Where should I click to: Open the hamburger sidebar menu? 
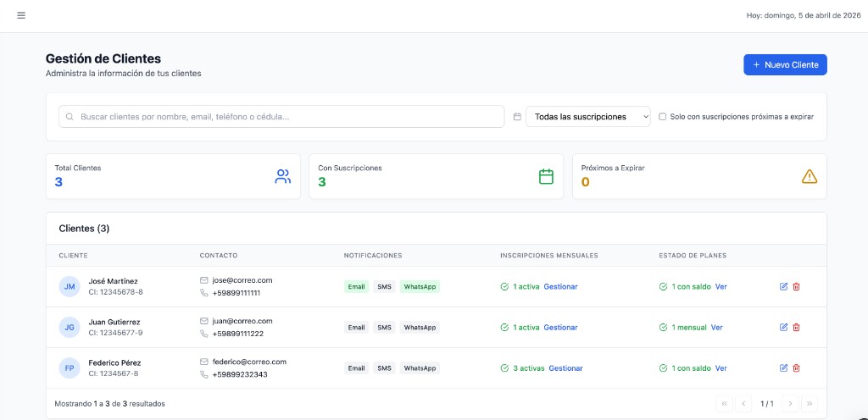[21, 15]
